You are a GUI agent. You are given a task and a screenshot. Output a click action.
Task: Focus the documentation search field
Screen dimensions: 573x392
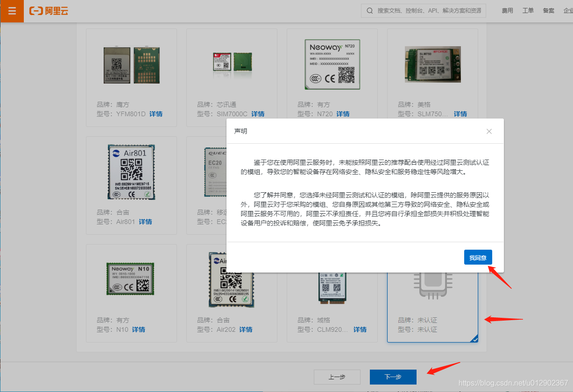pos(424,11)
